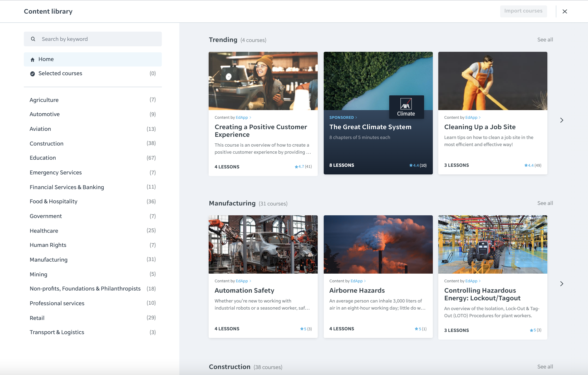Click EdApp link on Customer Experience card

243,117
